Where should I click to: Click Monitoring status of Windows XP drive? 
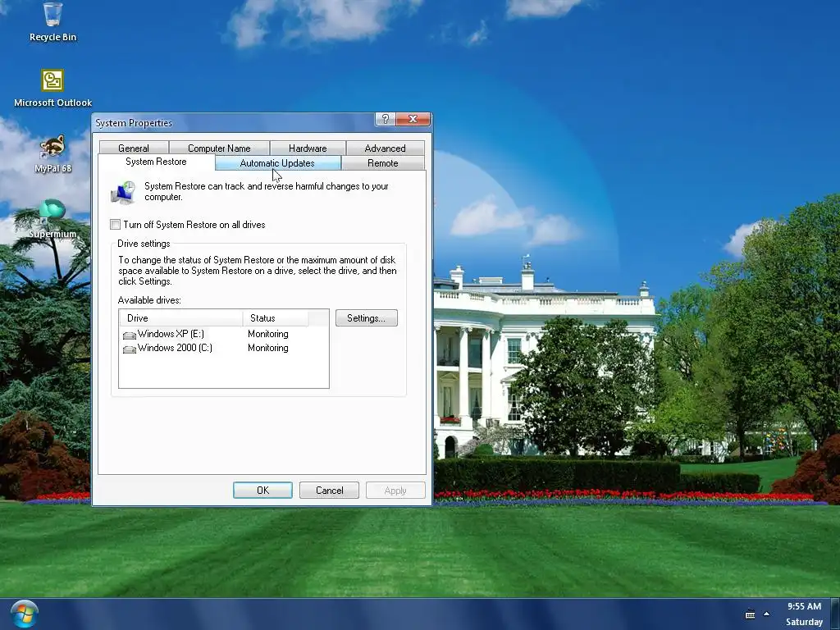click(x=268, y=334)
